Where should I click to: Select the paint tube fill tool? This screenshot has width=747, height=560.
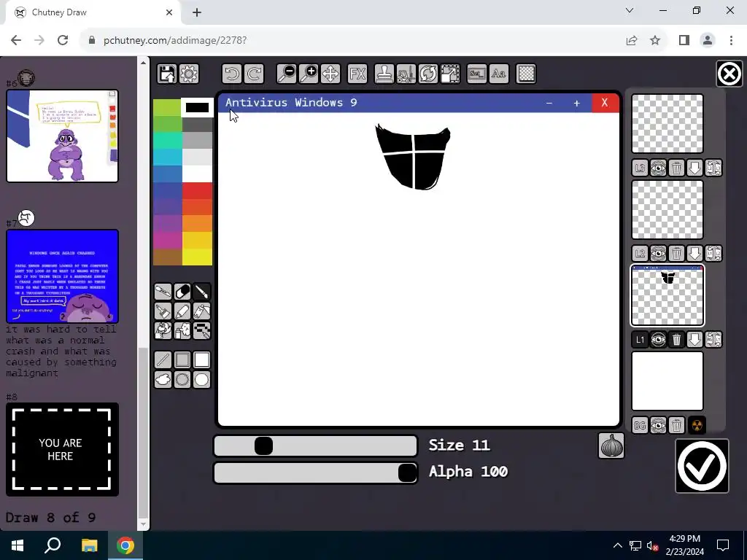point(202,311)
